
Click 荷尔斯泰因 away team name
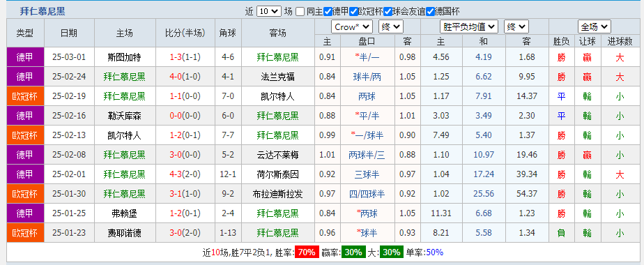[277, 174]
